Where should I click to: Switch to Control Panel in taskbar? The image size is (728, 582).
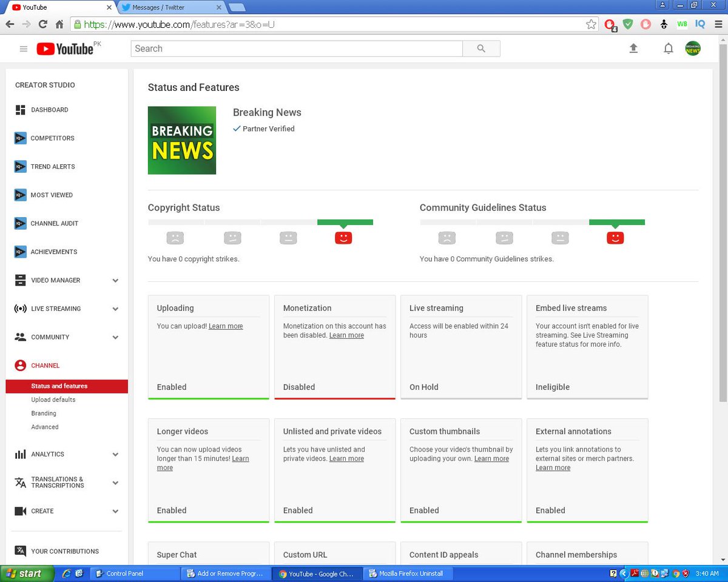tap(135, 574)
